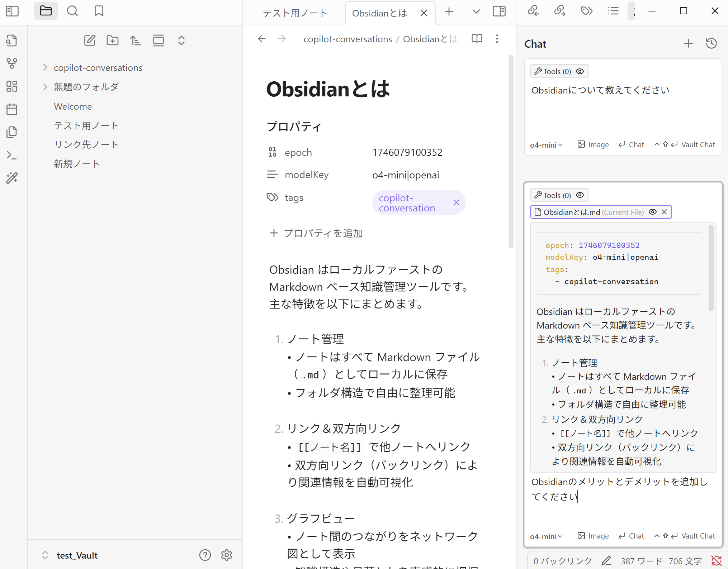
Task: Open Welcome note in file list
Action: tap(73, 106)
